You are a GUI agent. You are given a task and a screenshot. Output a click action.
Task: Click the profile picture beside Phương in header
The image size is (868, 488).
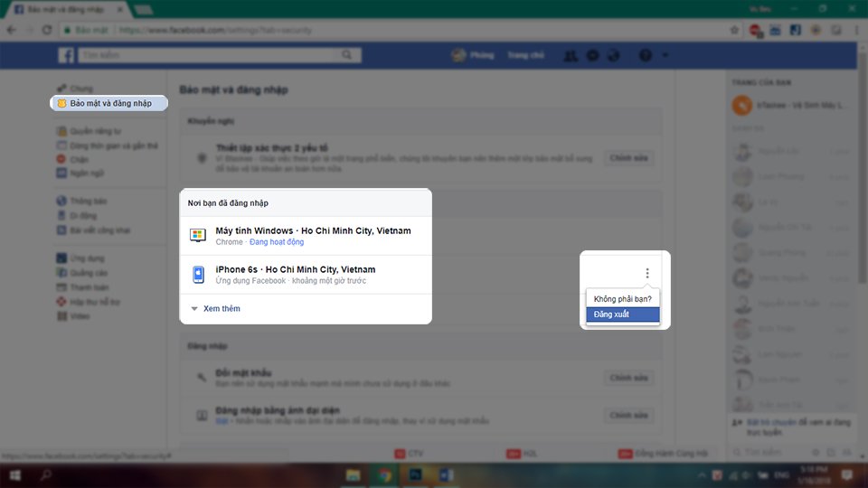pyautogui.click(x=458, y=55)
